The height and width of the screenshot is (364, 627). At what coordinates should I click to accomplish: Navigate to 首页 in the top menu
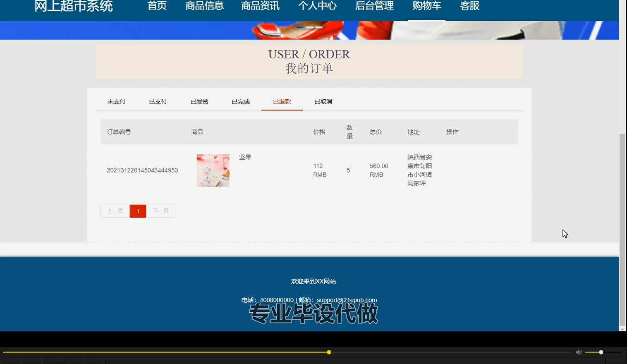[x=157, y=6]
